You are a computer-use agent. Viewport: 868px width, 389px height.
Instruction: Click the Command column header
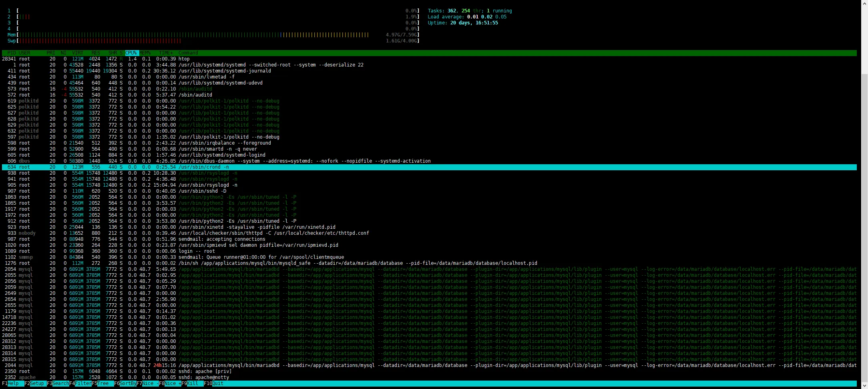pyautogui.click(x=188, y=53)
